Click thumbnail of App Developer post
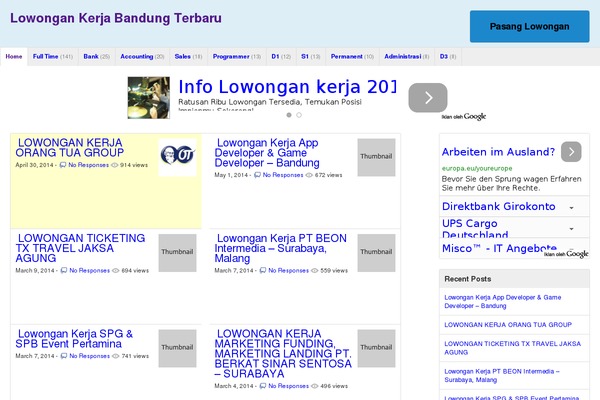This screenshot has width=600, height=400. (376, 157)
